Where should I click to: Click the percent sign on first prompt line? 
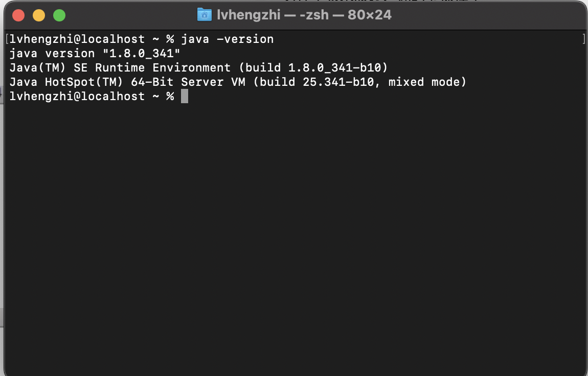(x=170, y=39)
